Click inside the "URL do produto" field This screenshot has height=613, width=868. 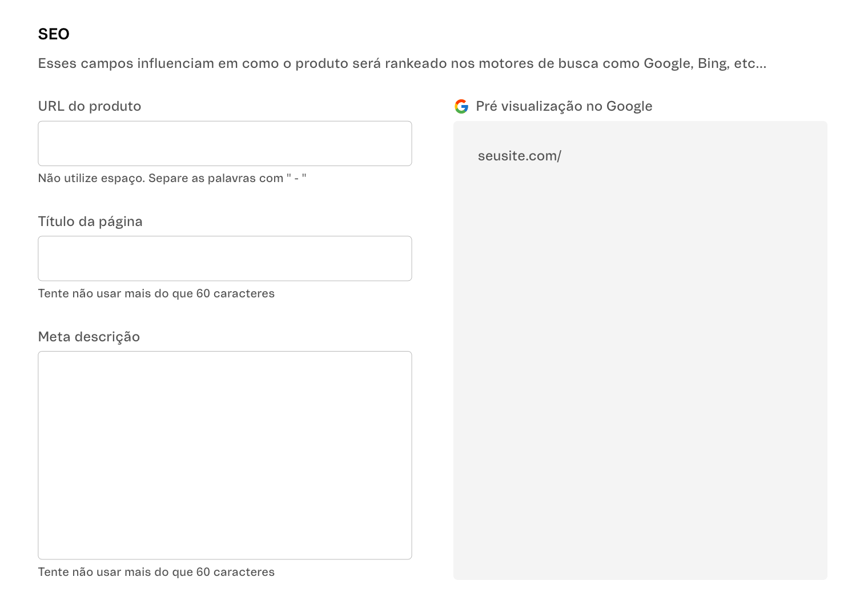pyautogui.click(x=224, y=143)
